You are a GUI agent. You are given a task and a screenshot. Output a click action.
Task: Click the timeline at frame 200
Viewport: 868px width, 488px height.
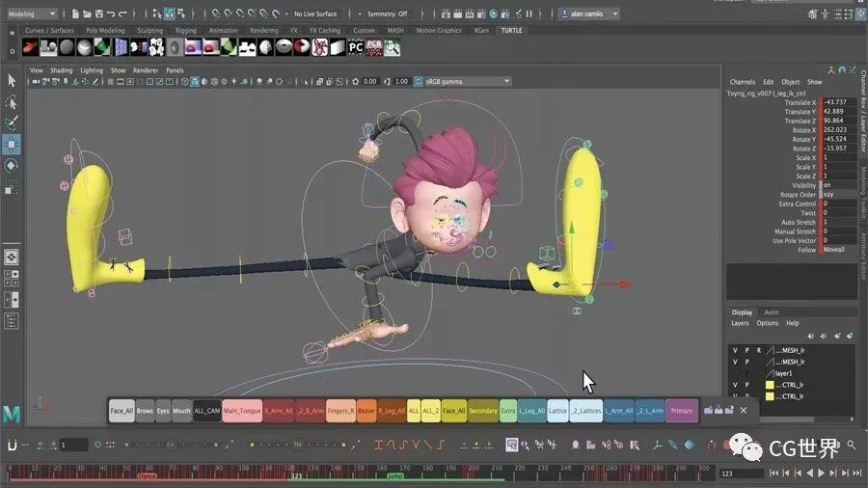pyautogui.click(x=474, y=472)
